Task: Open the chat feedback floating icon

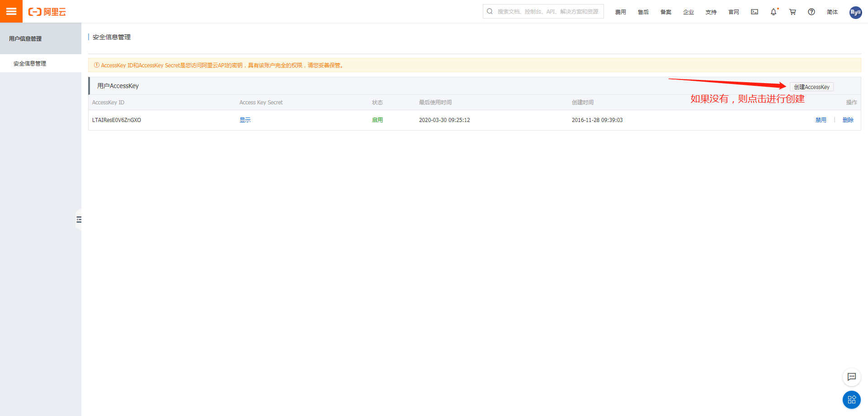Action: pos(852,377)
